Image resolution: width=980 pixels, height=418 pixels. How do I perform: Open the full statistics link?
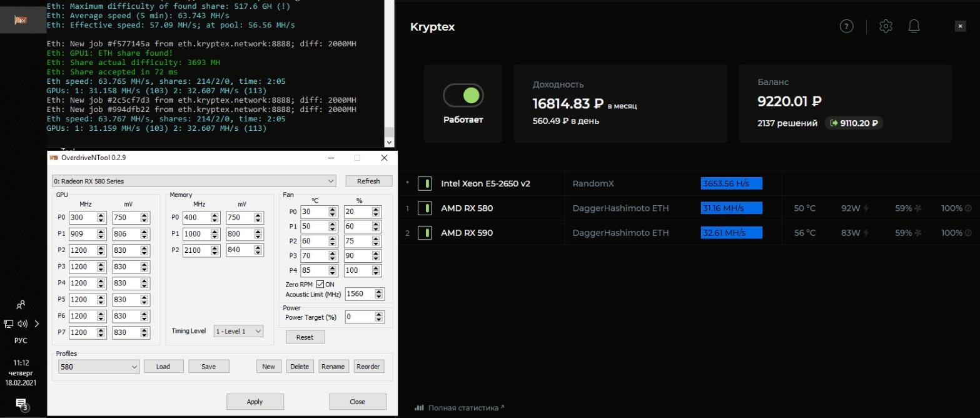463,408
